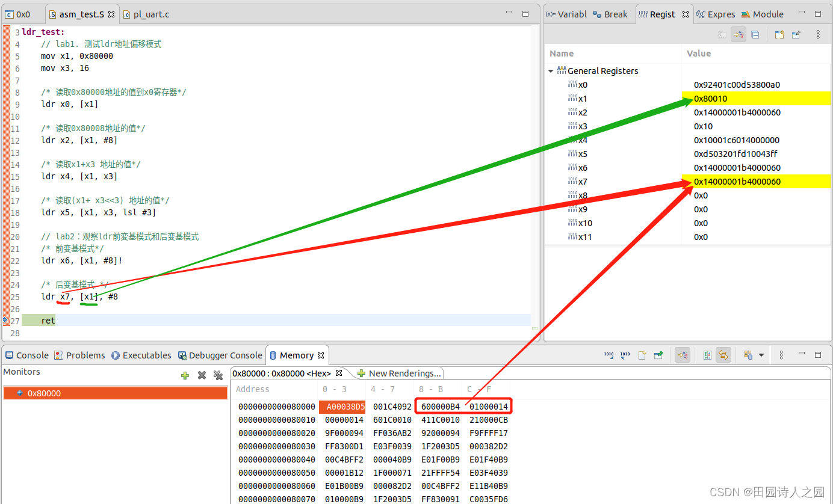Click the ldr_test: label on line 3
The image size is (833, 504).
pyautogui.click(x=43, y=32)
